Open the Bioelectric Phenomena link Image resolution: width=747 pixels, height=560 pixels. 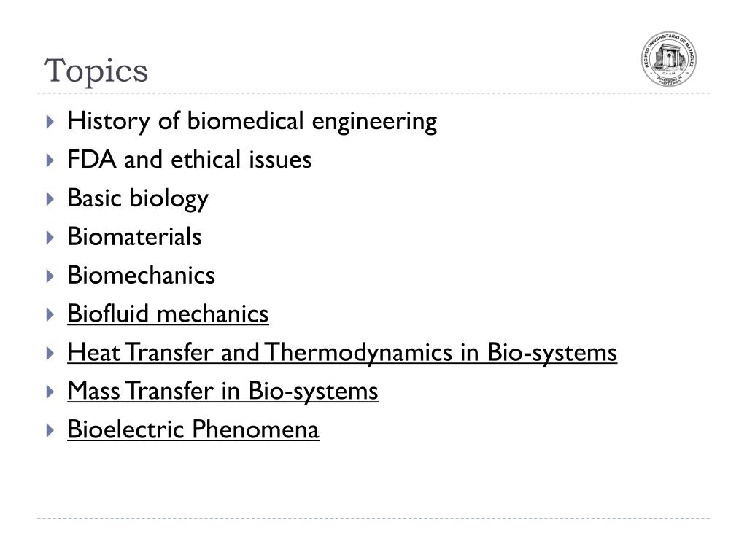coord(193,429)
